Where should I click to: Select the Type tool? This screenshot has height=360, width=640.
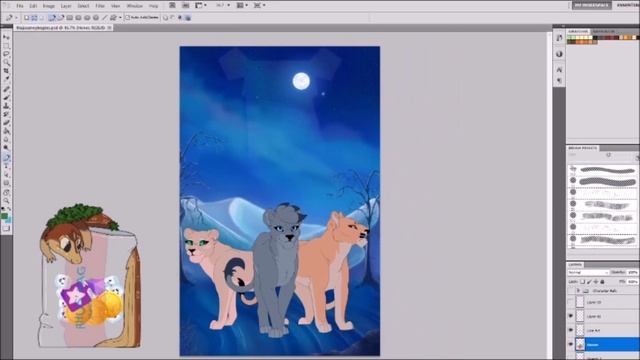tap(6, 166)
